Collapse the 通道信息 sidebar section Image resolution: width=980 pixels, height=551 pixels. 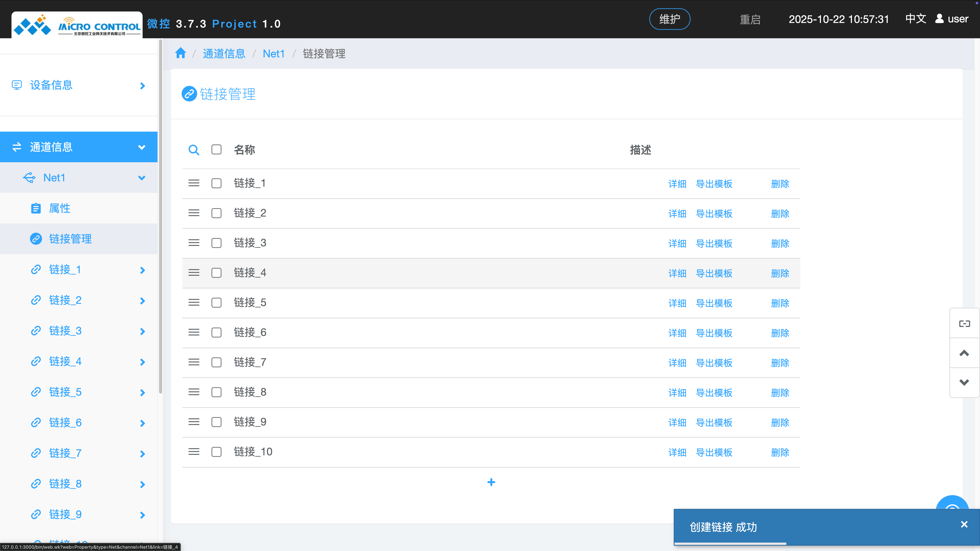click(141, 147)
